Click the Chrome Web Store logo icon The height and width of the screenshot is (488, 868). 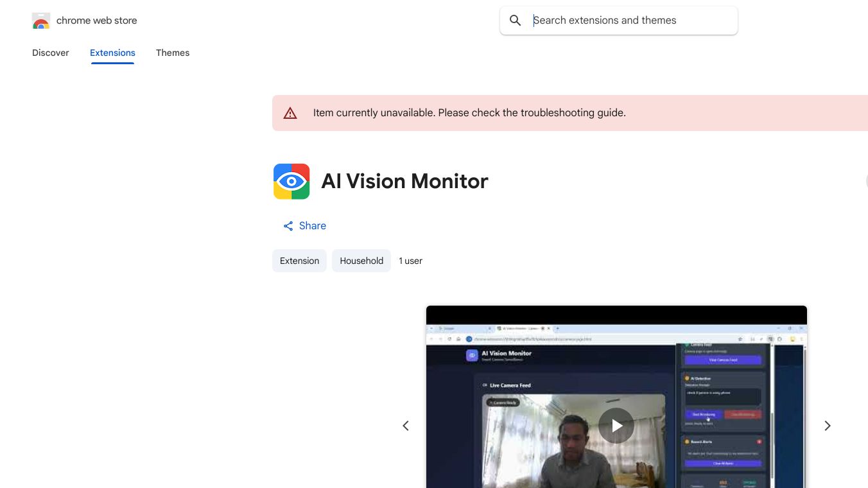point(41,21)
